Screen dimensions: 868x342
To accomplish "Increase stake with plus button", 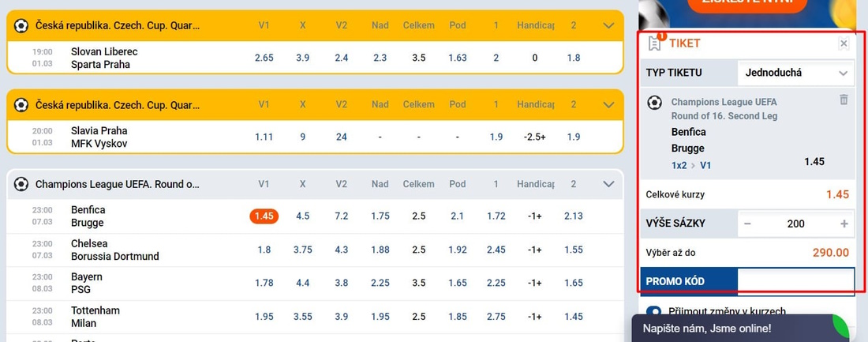I will [x=844, y=224].
